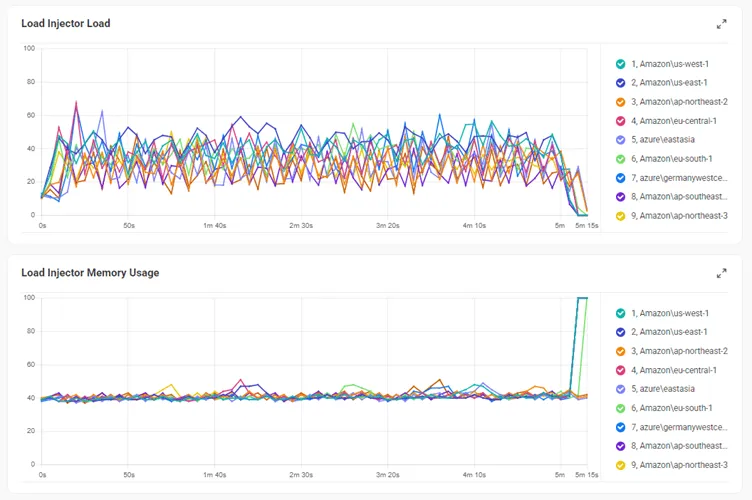
Task: Toggle azure\eastasia checkbox in Load chart
Action: point(621,140)
